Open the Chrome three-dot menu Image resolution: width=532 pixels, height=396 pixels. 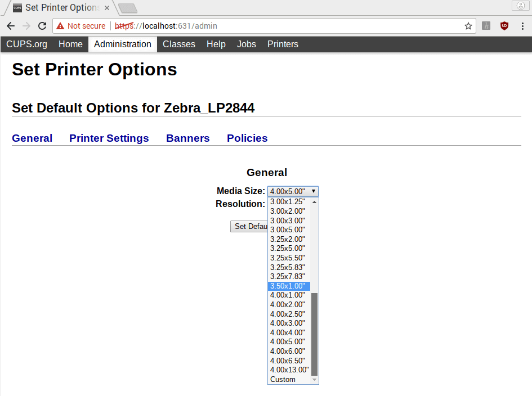522,26
